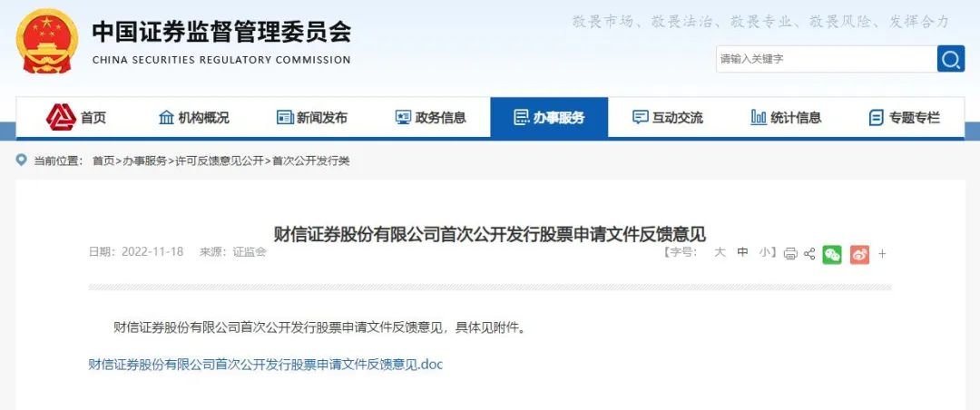
Task: Click the location pin icon near breadcrumb
Action: [22, 160]
